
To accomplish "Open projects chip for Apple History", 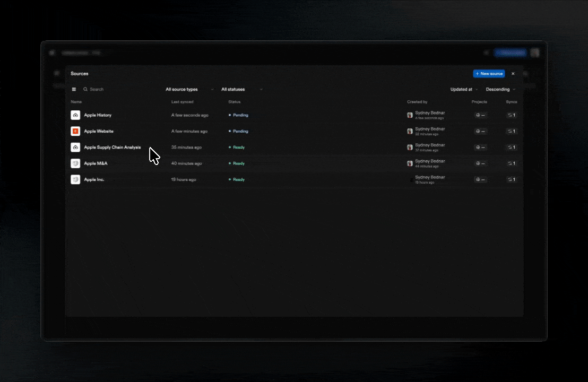I will click(x=480, y=115).
